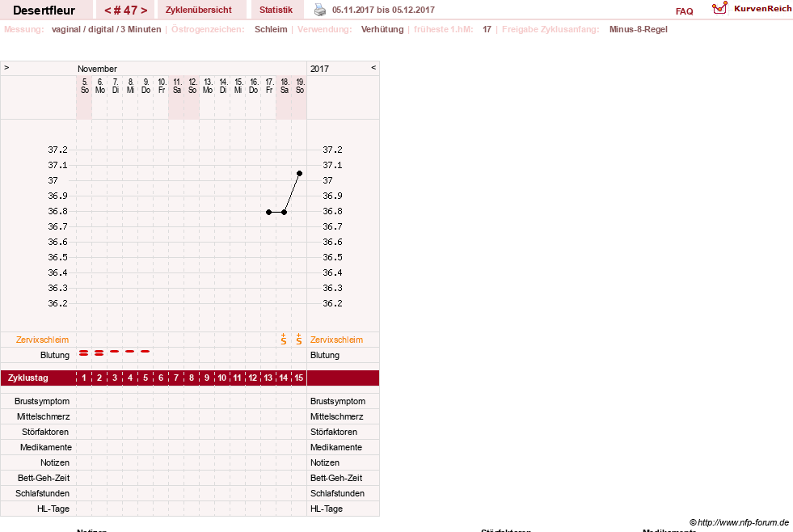The image size is (793, 532).
Task: Click the right Notizen row label
Action: 325,462
